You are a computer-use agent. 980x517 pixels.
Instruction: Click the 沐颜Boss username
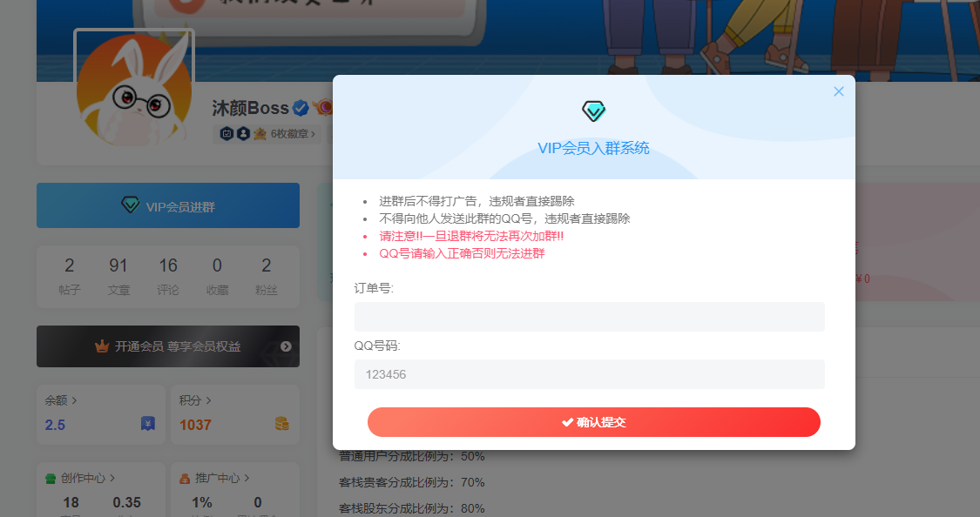coord(250,108)
